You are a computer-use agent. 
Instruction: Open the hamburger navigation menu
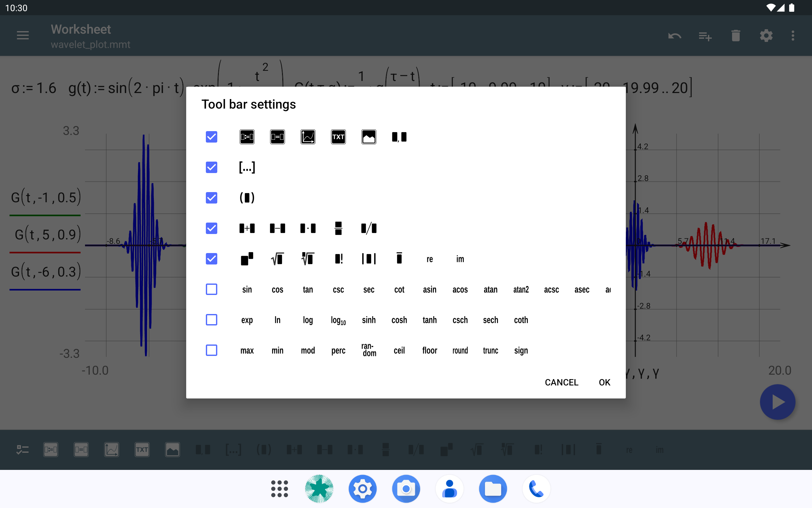[23, 35]
